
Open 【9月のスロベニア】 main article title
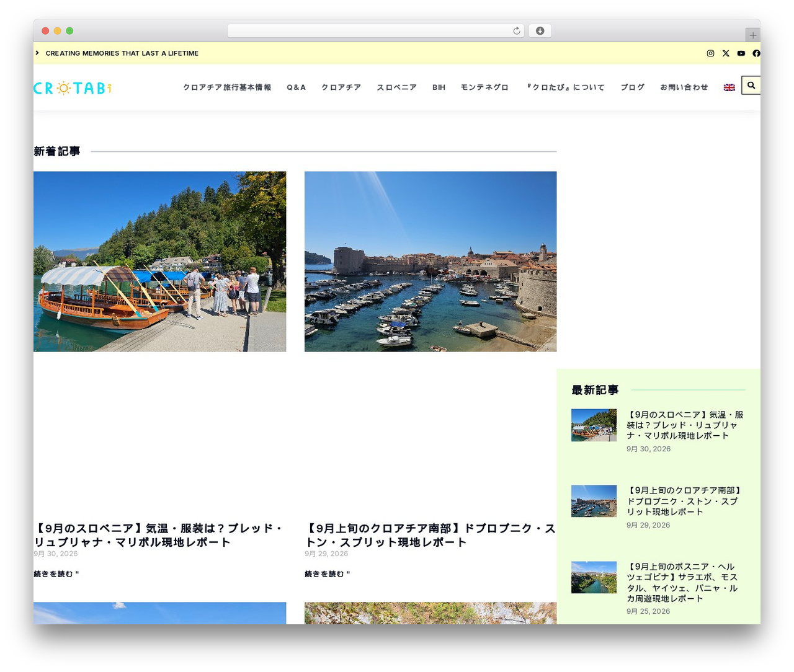tap(159, 535)
